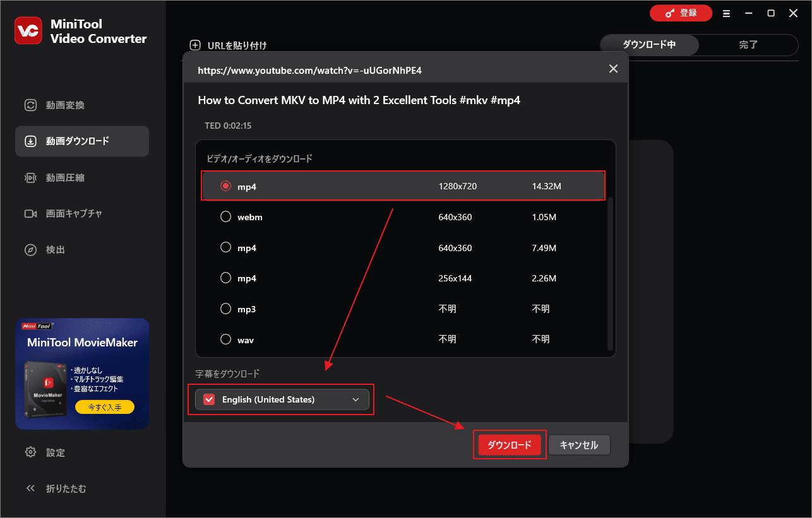Select the wav format radio button
The image size is (812, 518).
[x=225, y=339]
